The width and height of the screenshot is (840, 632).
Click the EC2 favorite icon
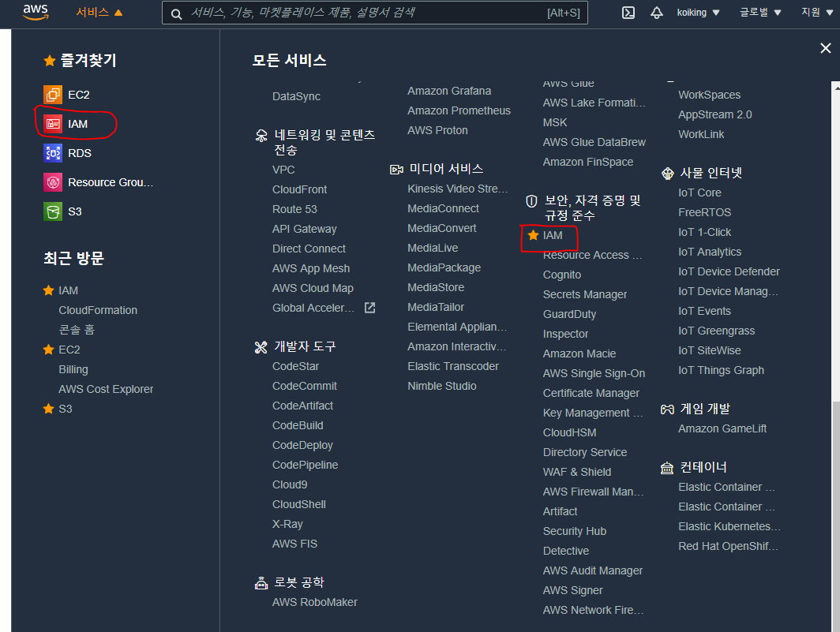coord(52,95)
